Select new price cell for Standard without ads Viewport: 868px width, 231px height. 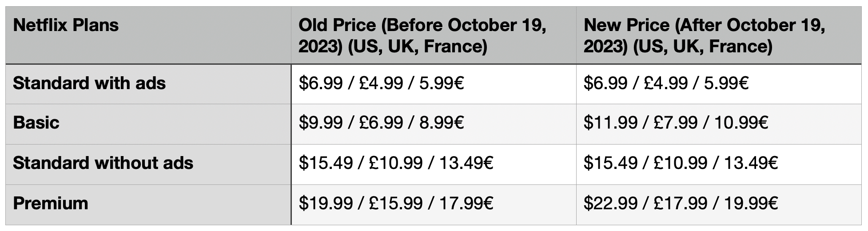[x=681, y=163]
